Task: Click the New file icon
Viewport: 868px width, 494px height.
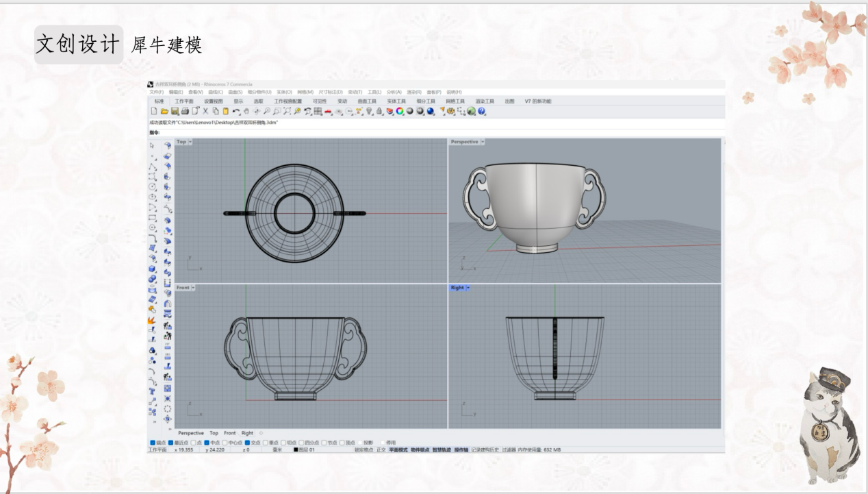Action: tap(154, 111)
